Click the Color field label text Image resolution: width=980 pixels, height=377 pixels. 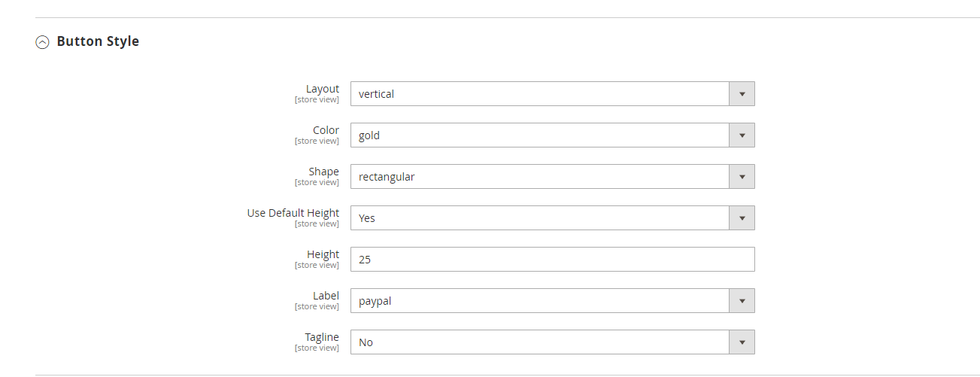[326, 130]
